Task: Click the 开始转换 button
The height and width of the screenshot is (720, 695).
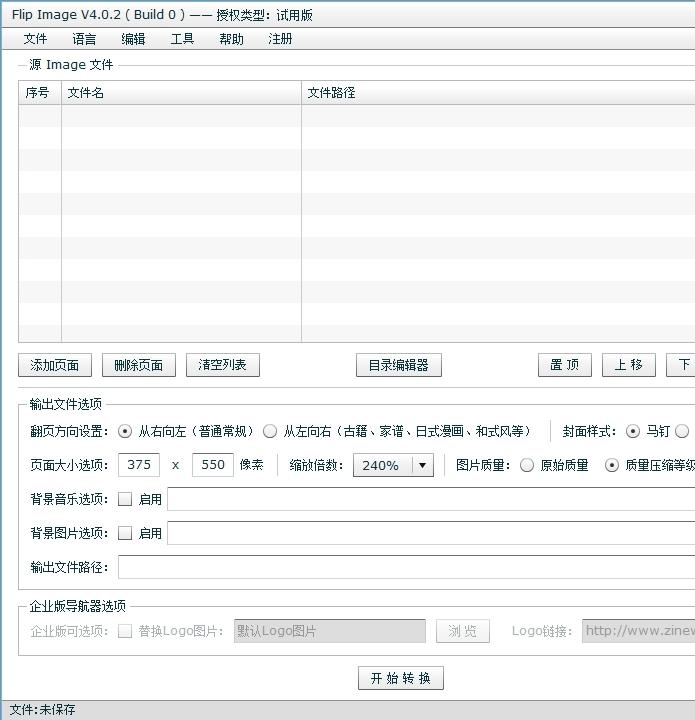Action: point(400,678)
